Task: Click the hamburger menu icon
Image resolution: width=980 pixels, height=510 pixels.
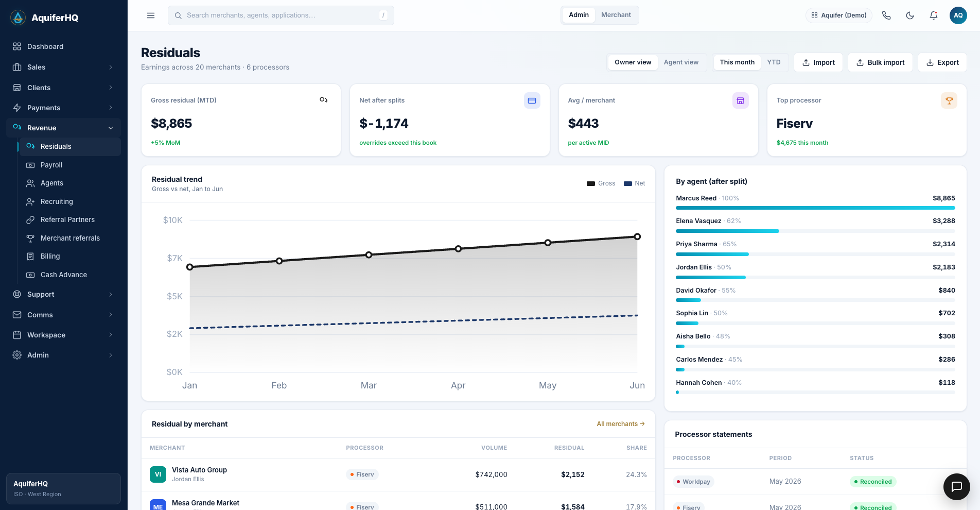Action: [151, 15]
